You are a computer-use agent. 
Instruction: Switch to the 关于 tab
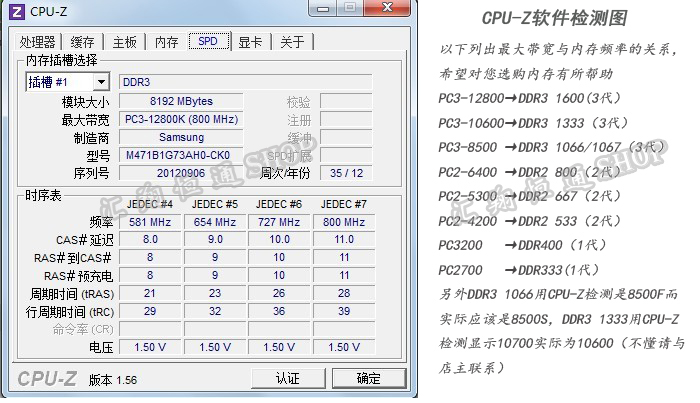pyautogui.click(x=292, y=42)
